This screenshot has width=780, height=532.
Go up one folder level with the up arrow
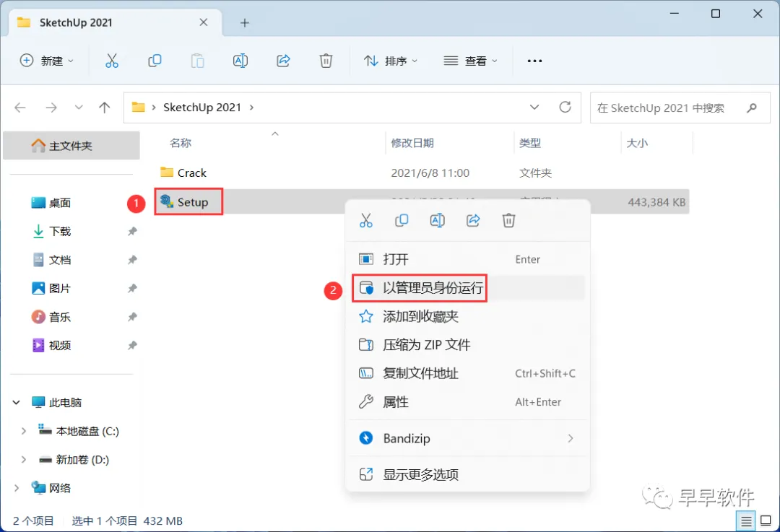point(105,108)
